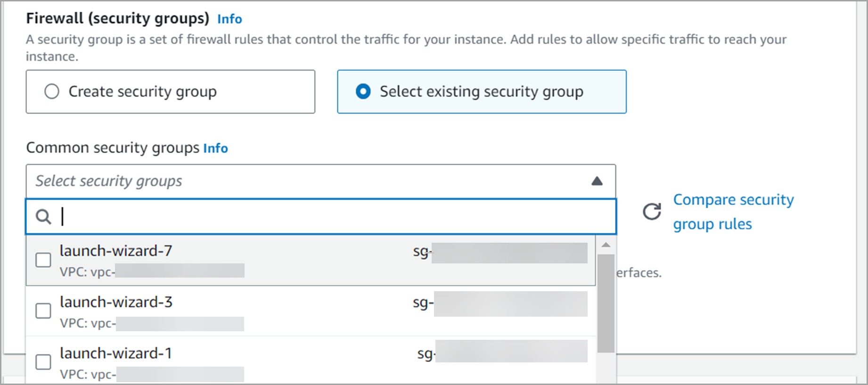Check the launch-wizard-1 checkbox
This screenshot has width=868, height=385.
(x=43, y=362)
